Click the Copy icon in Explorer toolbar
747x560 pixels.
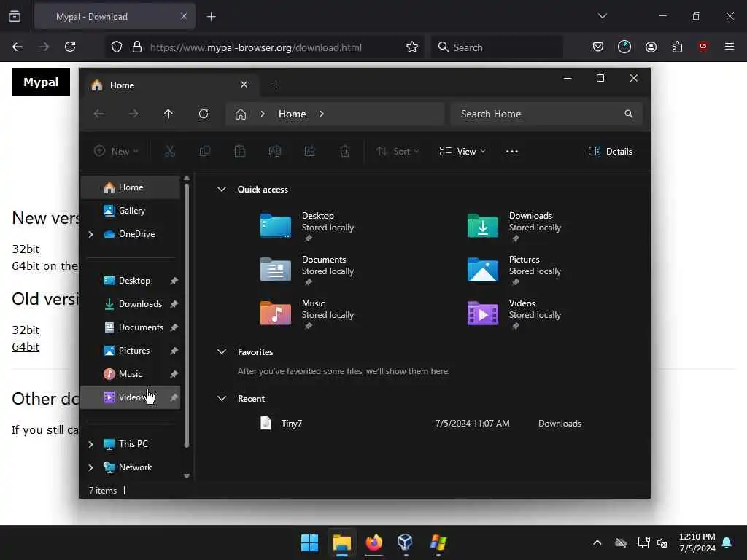(x=205, y=152)
